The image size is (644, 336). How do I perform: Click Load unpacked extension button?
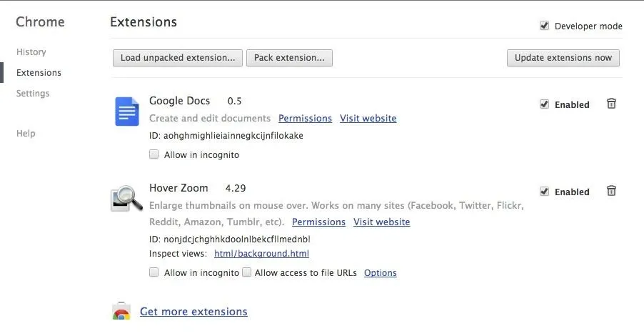point(178,58)
